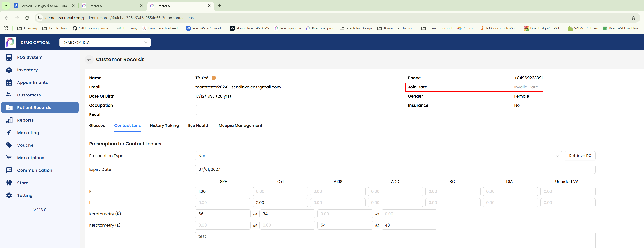
Task: Go back using Customer Records arrow
Action: click(89, 60)
